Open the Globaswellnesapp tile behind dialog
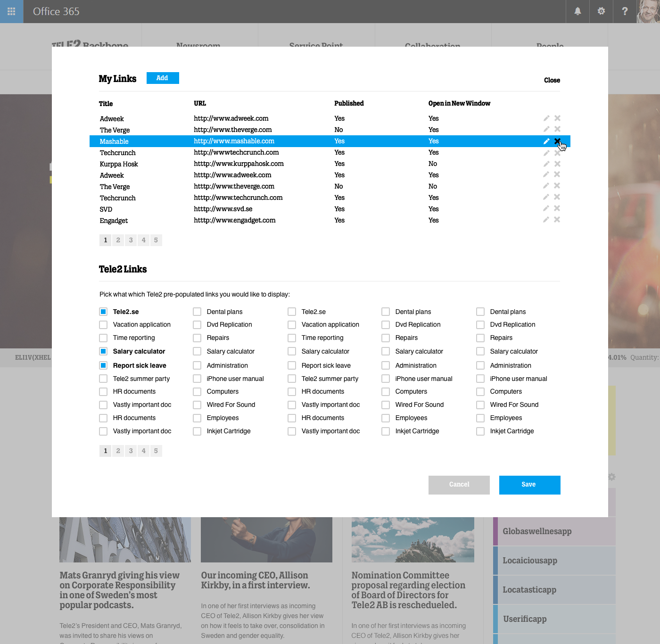 coord(554,531)
